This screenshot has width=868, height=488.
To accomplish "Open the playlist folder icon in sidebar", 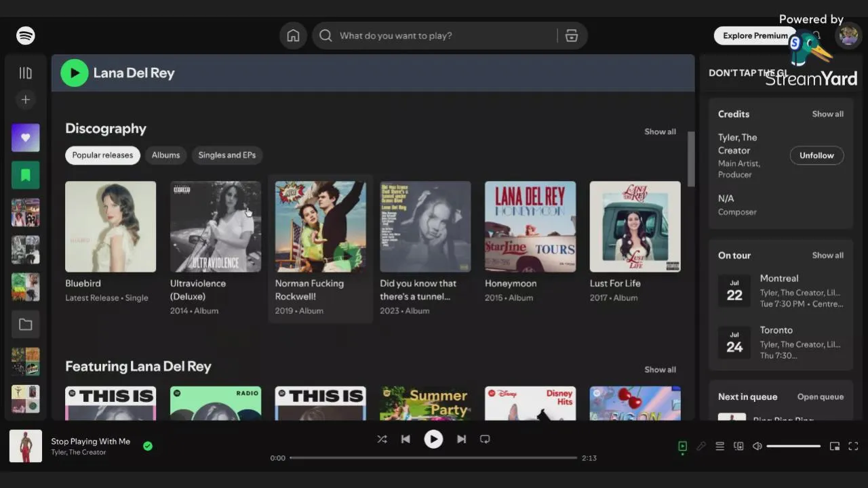I will click(26, 324).
